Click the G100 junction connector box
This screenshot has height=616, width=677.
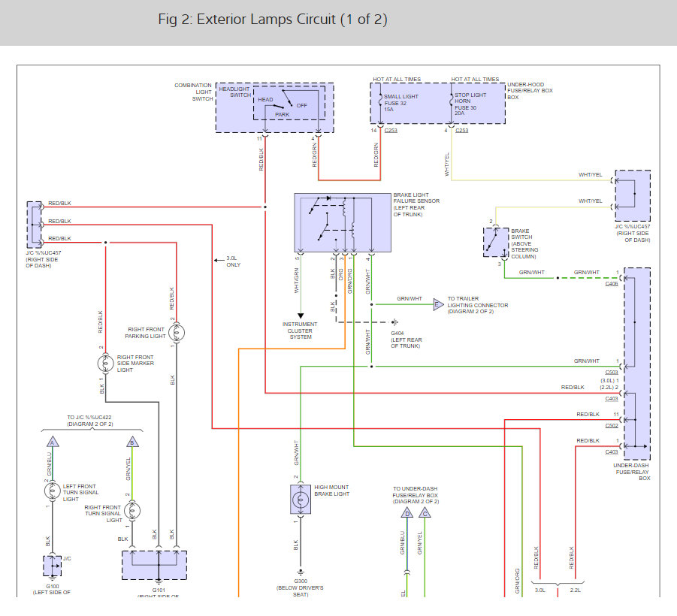pyautogui.click(x=53, y=566)
